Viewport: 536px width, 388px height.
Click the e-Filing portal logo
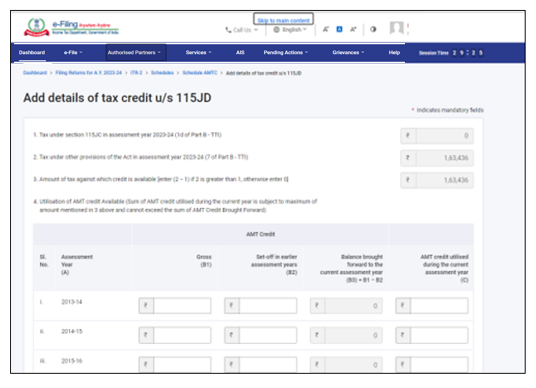coord(71,27)
